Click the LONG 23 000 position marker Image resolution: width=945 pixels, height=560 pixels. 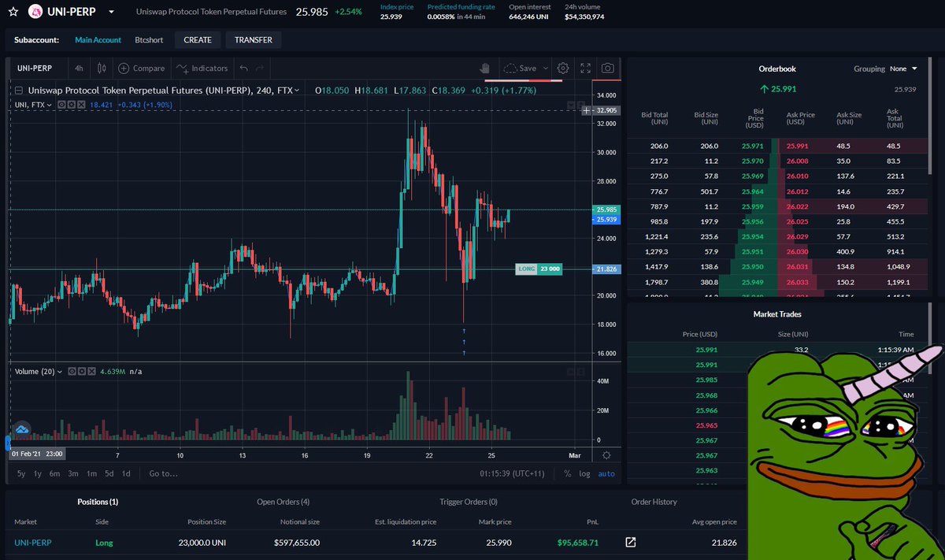pyautogui.click(x=539, y=269)
